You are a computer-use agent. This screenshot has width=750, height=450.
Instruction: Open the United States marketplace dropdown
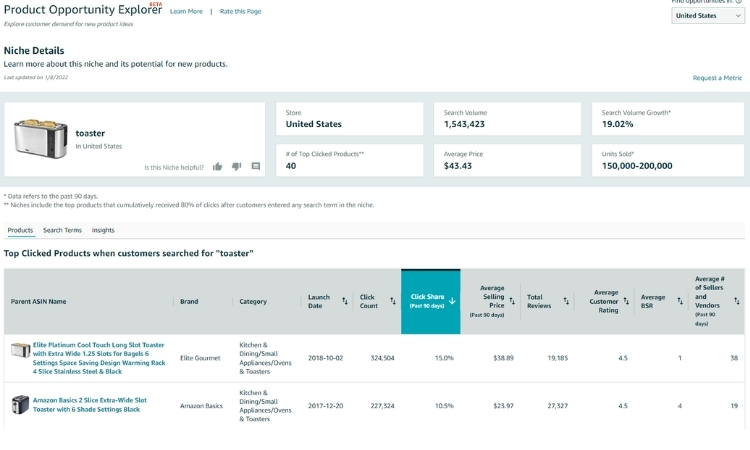pos(707,16)
